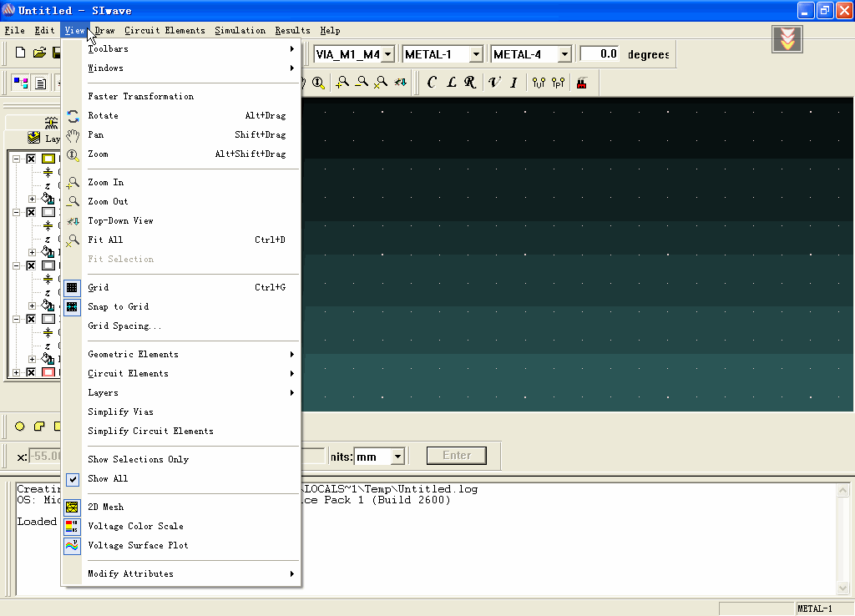Add a current source with the I icon
This screenshot has width=855, height=616.
514,83
